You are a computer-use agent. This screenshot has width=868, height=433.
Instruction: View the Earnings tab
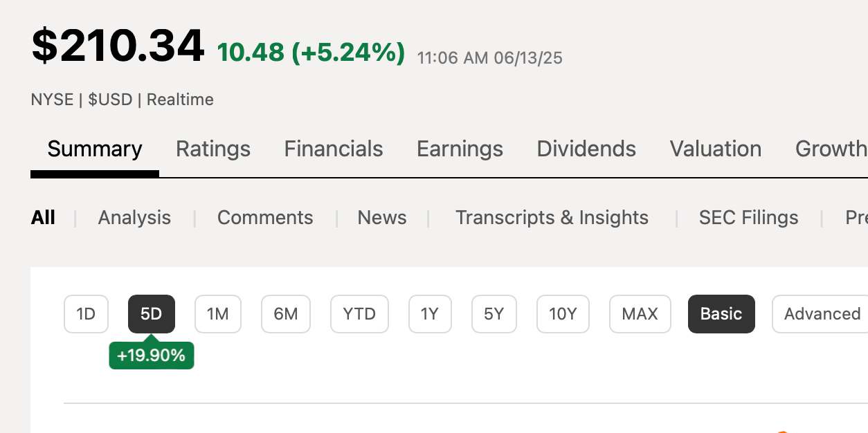[x=460, y=149]
